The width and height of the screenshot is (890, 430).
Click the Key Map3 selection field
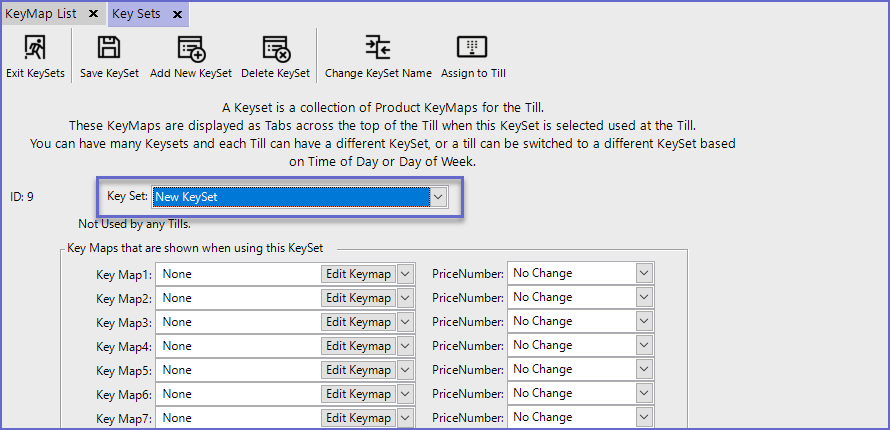pos(240,321)
